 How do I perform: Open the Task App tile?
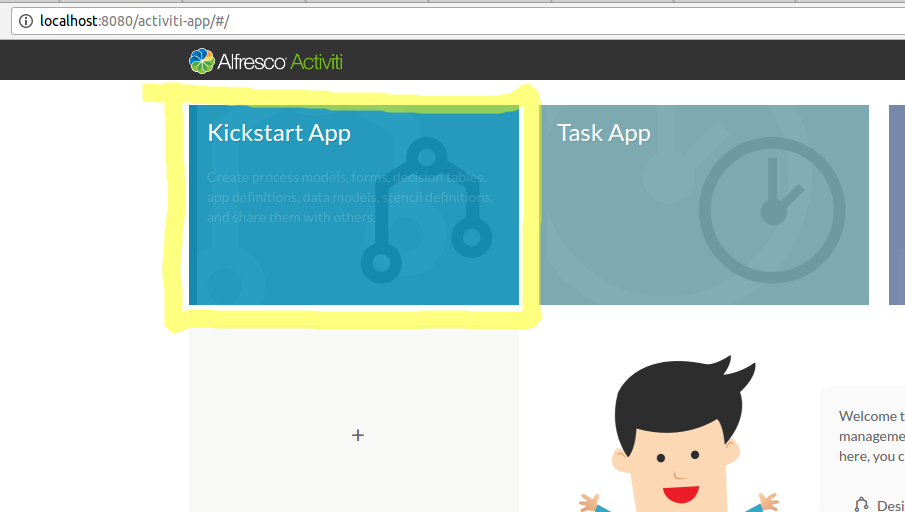coord(704,205)
